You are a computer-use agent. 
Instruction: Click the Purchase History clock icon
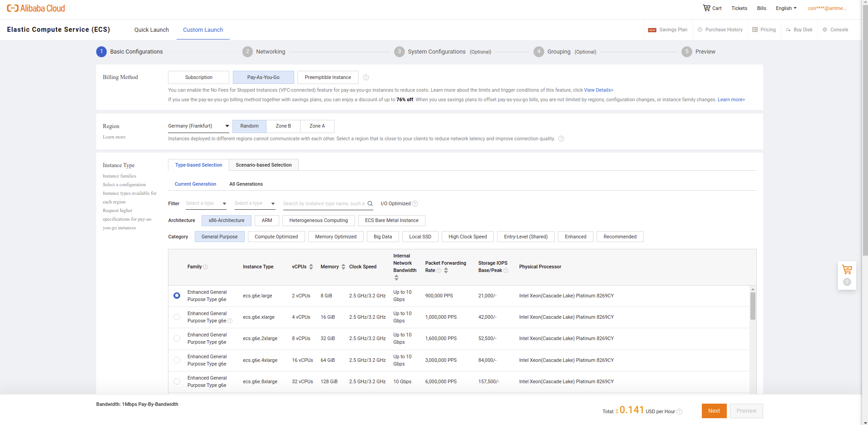pyautogui.click(x=700, y=30)
